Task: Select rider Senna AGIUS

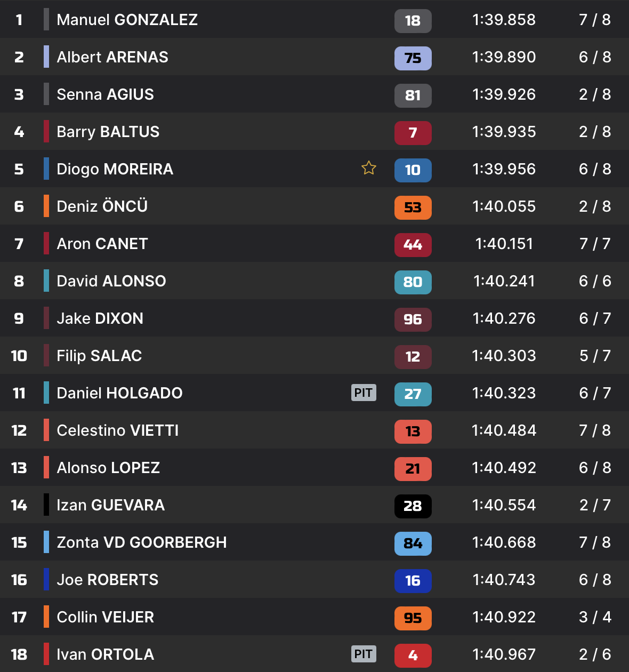Action: [105, 94]
